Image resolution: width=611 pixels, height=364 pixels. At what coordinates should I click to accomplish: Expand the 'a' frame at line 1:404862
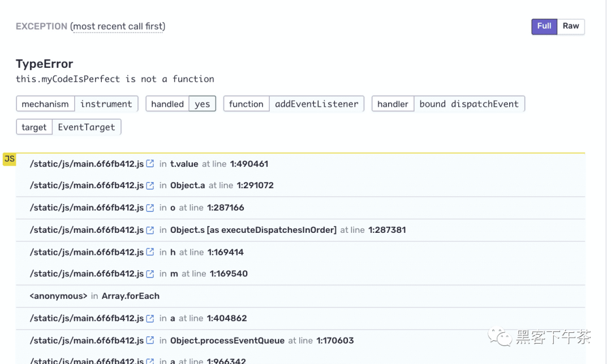click(300, 318)
